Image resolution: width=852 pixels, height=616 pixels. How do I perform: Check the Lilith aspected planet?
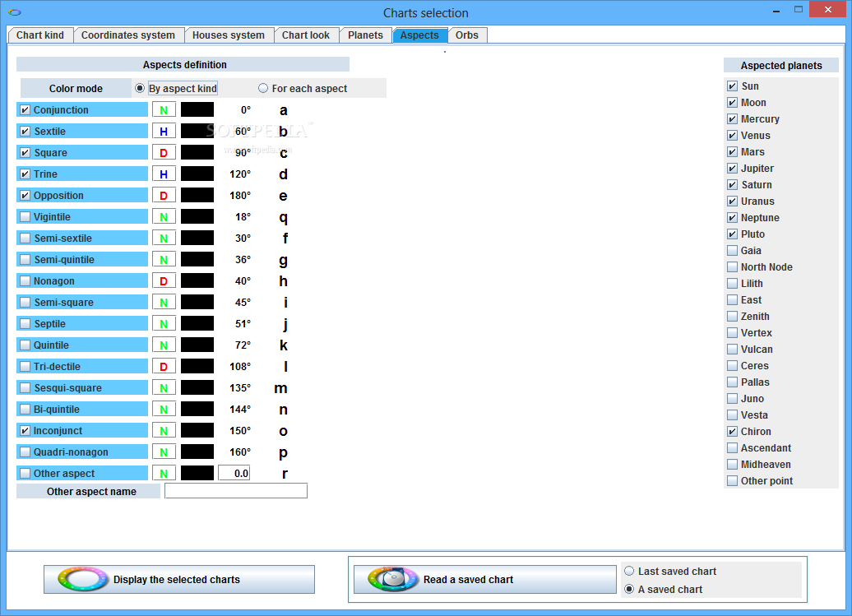pyautogui.click(x=733, y=283)
